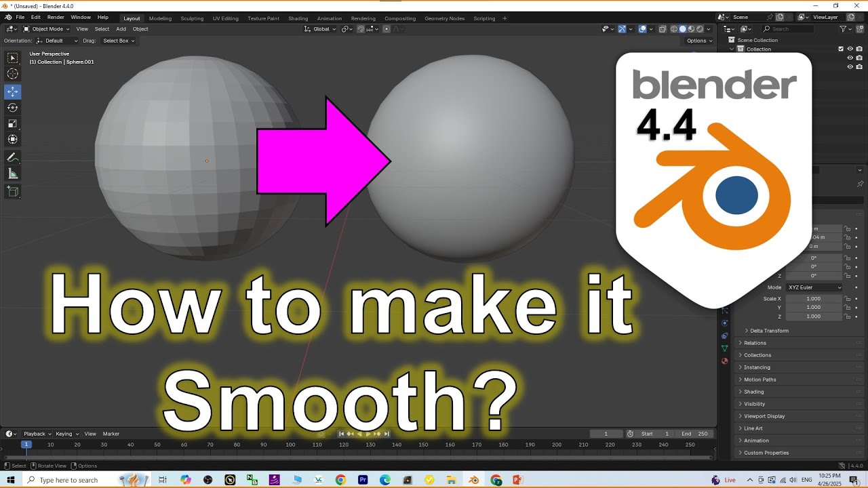Open the 3D viewport editor type icon

pos(12,29)
